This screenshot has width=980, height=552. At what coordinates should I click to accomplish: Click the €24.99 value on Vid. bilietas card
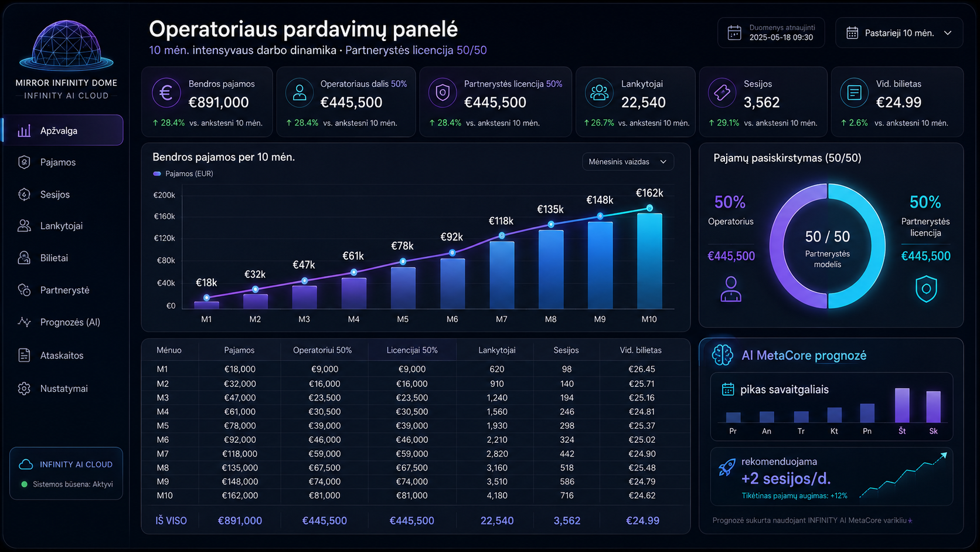point(899,103)
